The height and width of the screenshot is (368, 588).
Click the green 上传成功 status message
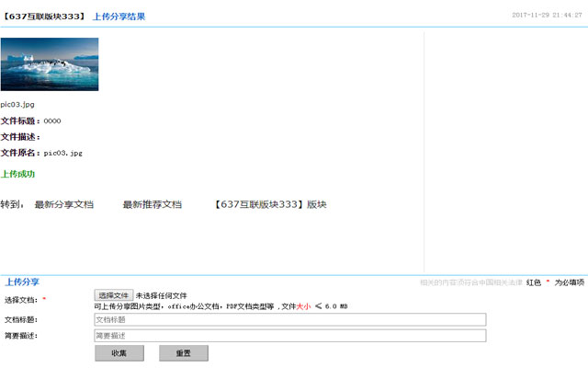[x=17, y=173]
